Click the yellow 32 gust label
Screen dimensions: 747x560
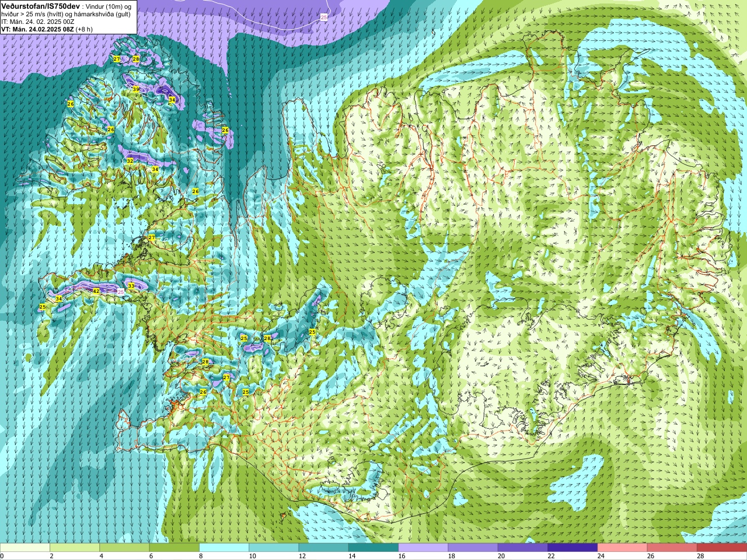point(130,160)
